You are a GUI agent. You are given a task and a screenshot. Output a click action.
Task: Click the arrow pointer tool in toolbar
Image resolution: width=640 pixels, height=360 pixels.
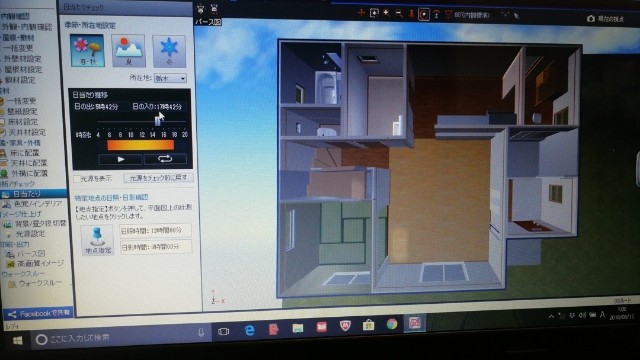pos(516,16)
